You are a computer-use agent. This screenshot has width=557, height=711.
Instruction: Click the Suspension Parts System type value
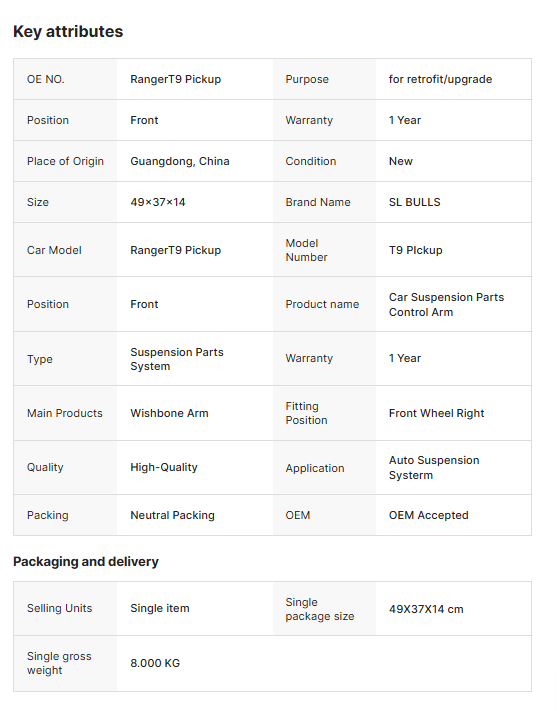[x=177, y=359]
